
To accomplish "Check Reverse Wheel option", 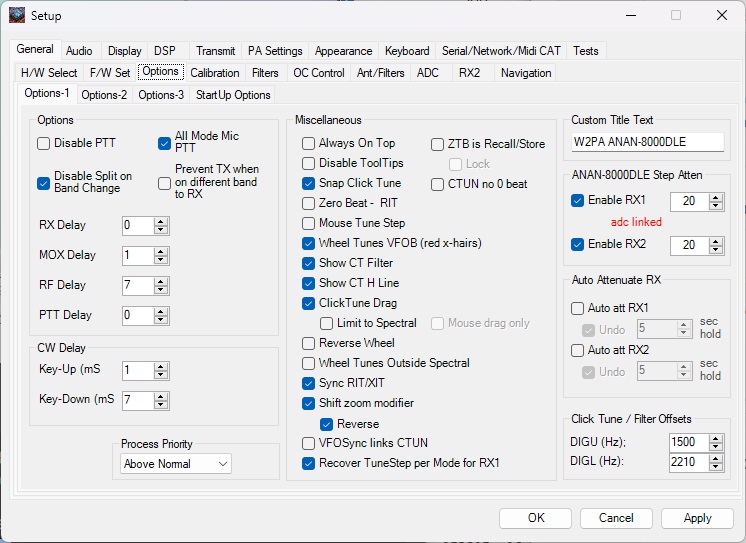I will (x=308, y=343).
